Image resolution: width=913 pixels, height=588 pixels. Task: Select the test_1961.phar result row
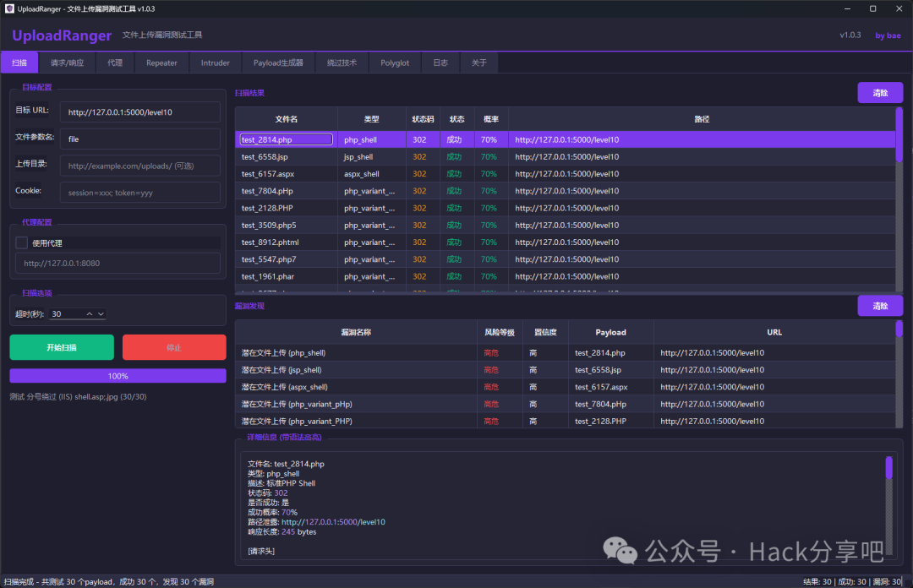point(565,276)
